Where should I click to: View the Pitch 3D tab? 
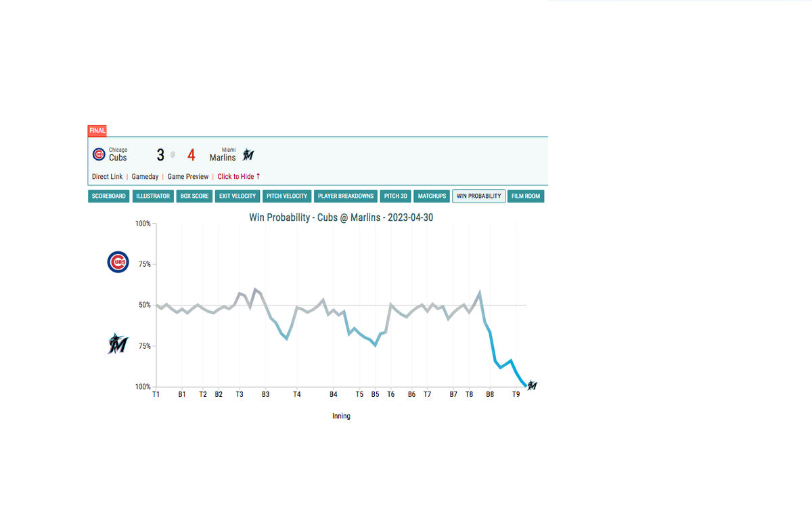(395, 196)
